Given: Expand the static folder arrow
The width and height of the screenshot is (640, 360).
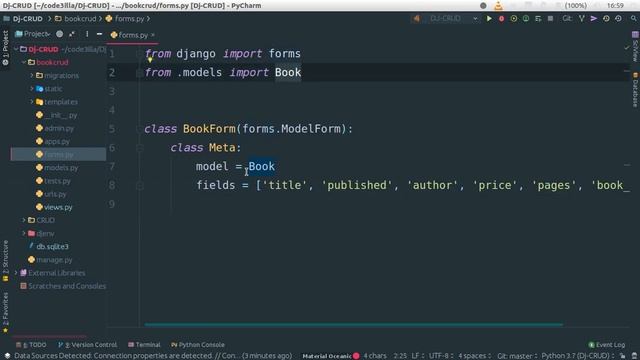Looking at the screenshot, I should tap(32, 89).
